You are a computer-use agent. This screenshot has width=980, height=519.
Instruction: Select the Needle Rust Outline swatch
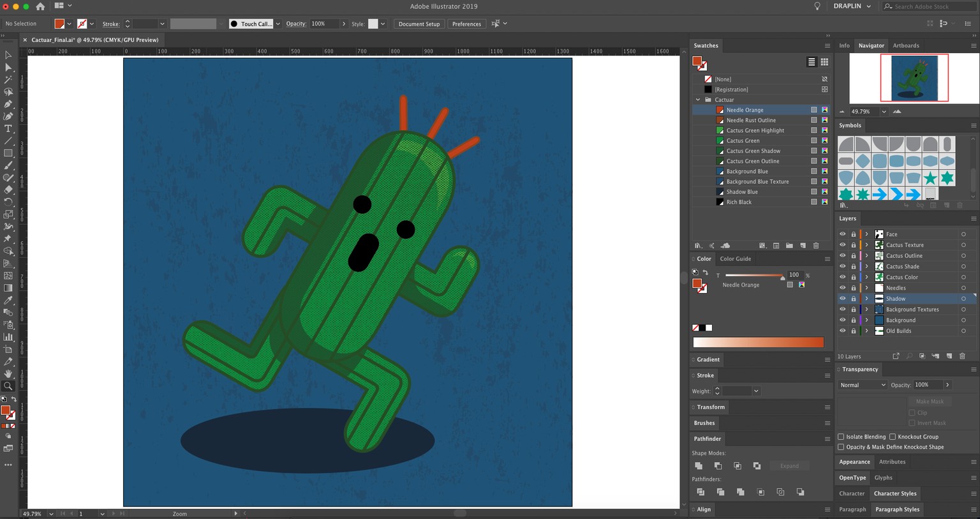(x=751, y=120)
